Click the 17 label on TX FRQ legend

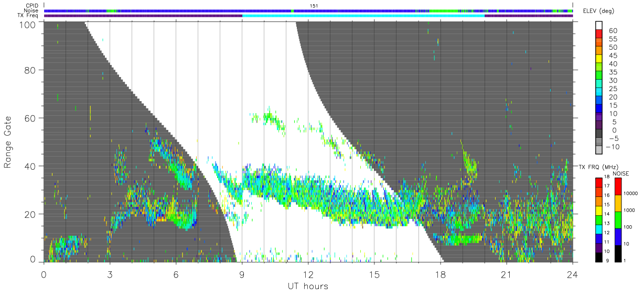click(606, 186)
